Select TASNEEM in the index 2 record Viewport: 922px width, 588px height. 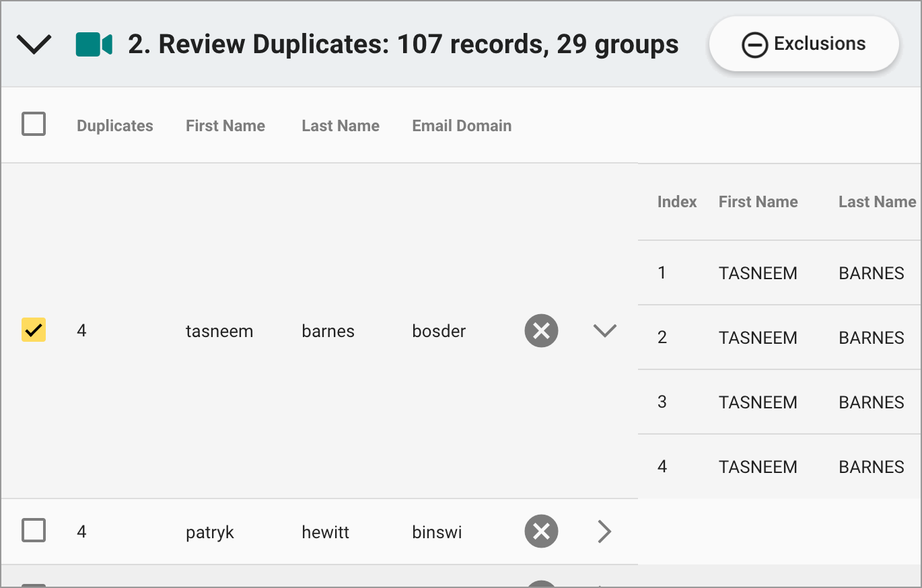758,338
